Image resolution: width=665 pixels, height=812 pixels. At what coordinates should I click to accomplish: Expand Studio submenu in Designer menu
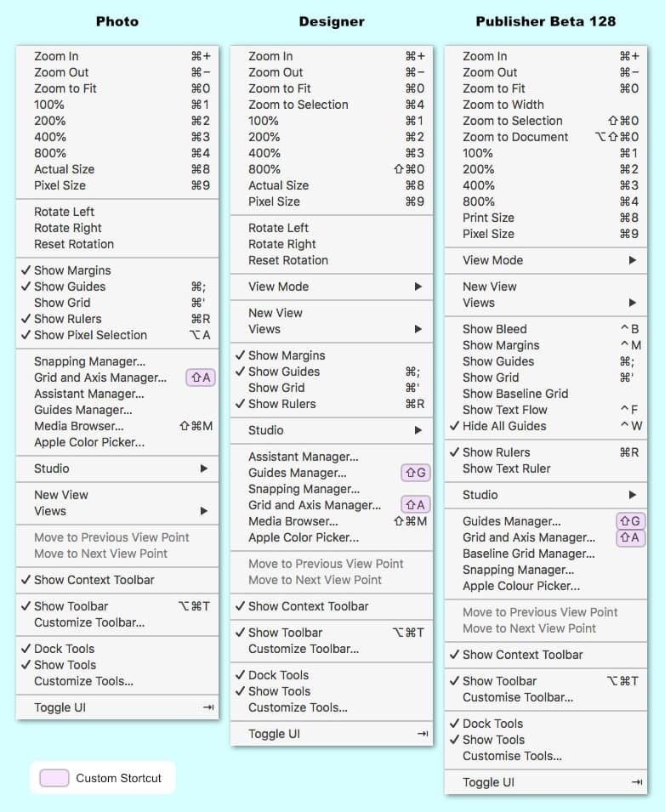tap(332, 430)
